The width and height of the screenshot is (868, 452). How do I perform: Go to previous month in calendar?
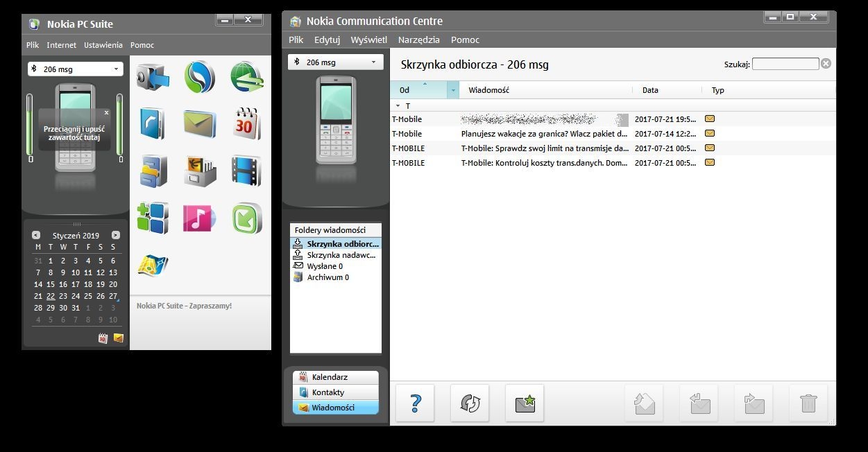point(36,235)
